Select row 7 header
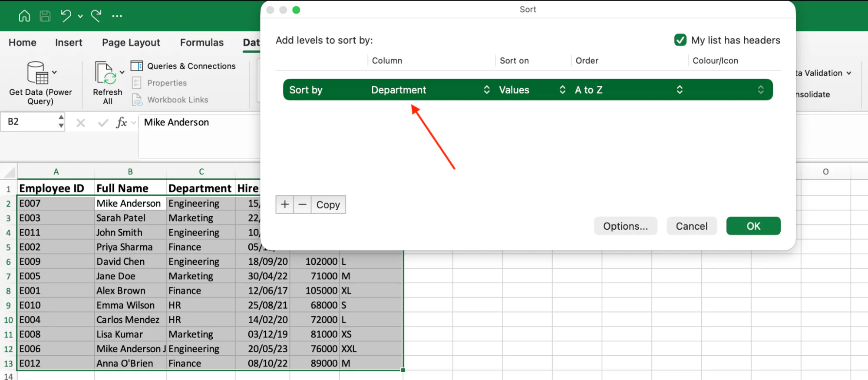 (x=8, y=276)
